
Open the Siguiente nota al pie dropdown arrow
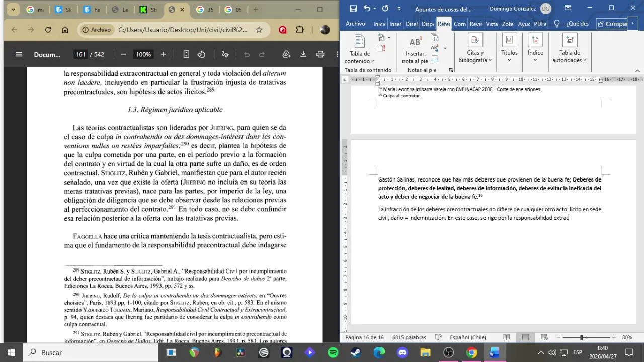[x=445, y=48]
